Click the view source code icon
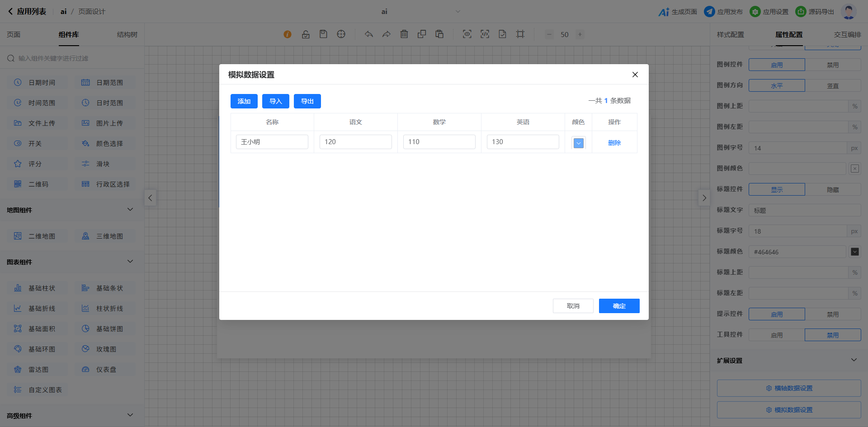 [485, 34]
